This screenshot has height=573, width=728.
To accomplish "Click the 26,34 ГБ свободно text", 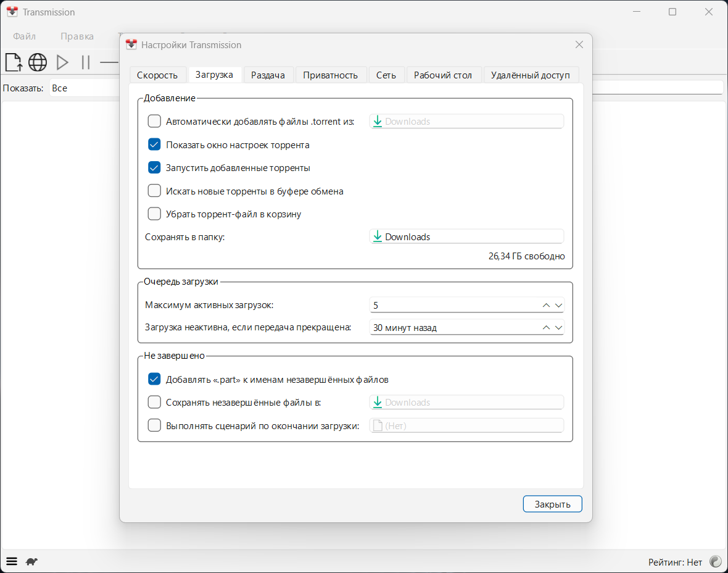I will 526,256.
